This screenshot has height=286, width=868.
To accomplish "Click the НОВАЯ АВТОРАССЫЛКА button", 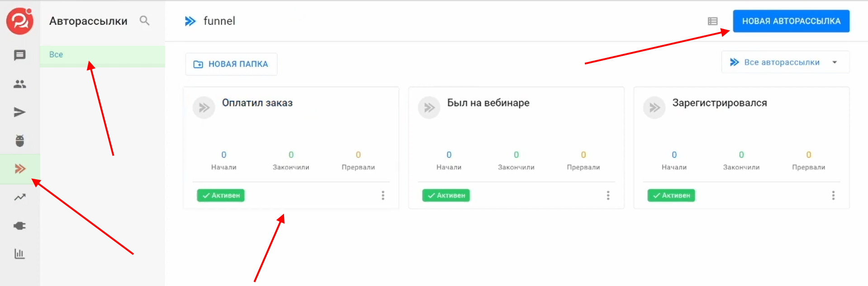I will (791, 21).
